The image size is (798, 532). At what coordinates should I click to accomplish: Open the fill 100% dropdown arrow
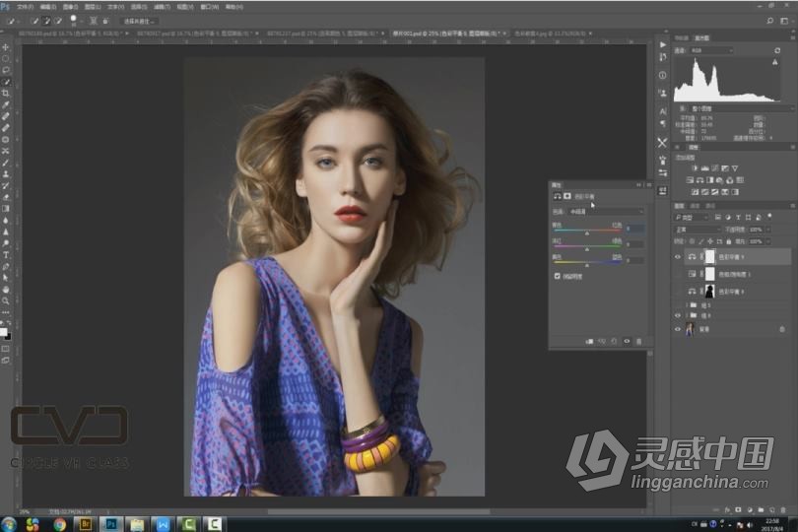[768, 241]
